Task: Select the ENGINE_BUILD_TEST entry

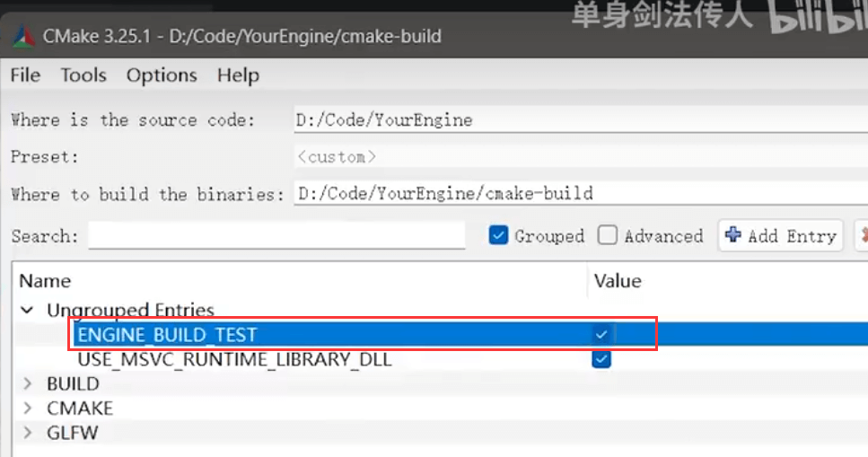Action: click(x=167, y=335)
